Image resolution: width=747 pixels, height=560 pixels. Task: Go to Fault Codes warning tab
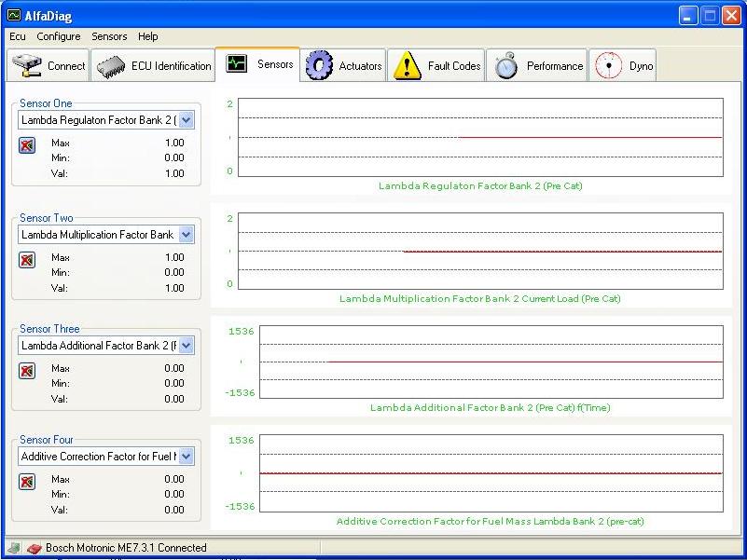[x=436, y=66]
